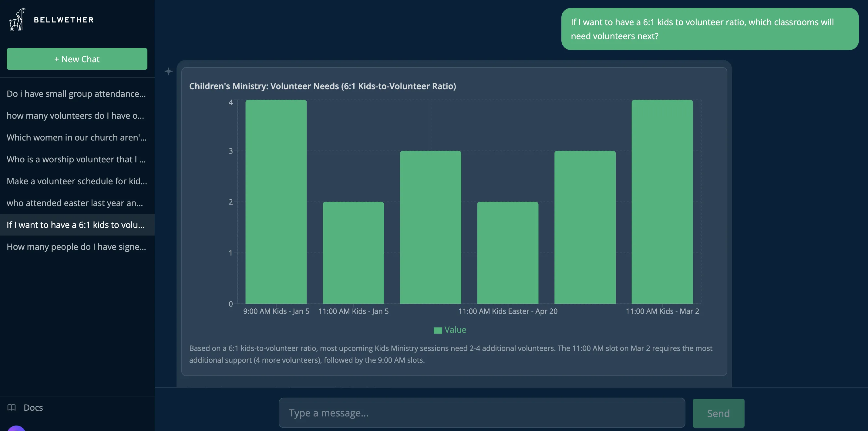Click the sparkle icon beside the chart card

pyautogui.click(x=169, y=72)
